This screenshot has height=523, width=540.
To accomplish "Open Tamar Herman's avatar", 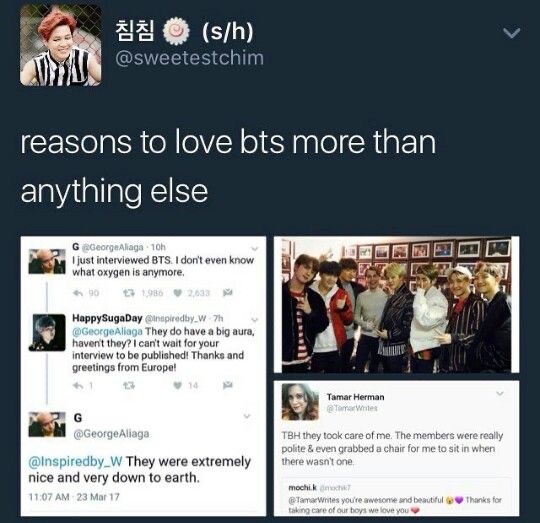I will click(300, 401).
